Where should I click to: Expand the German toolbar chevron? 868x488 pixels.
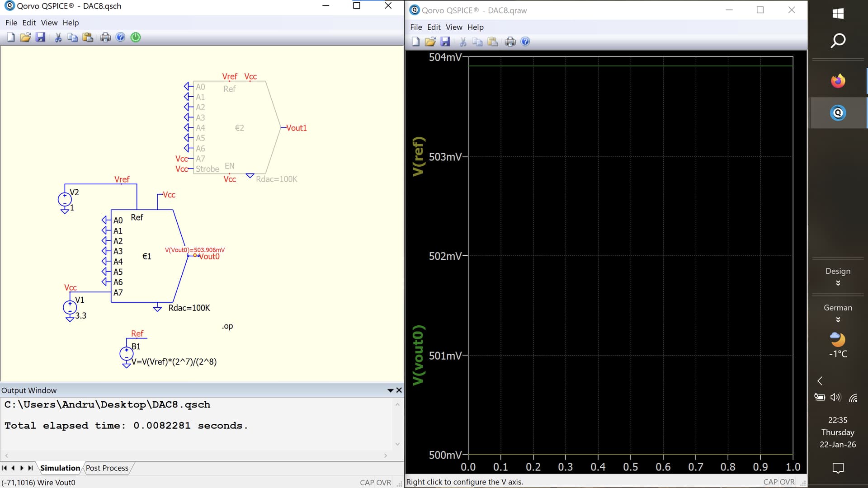coord(838,320)
